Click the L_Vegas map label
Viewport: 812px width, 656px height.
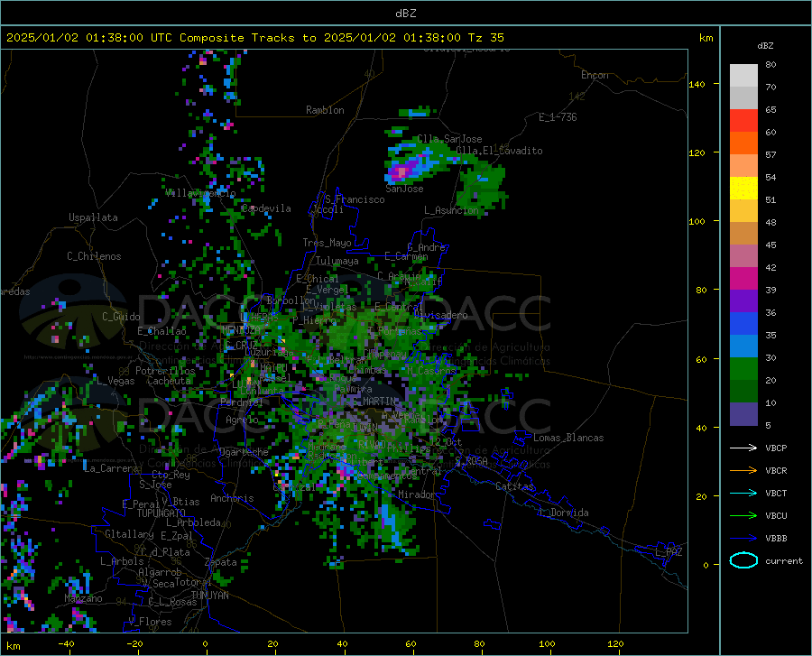(x=115, y=381)
